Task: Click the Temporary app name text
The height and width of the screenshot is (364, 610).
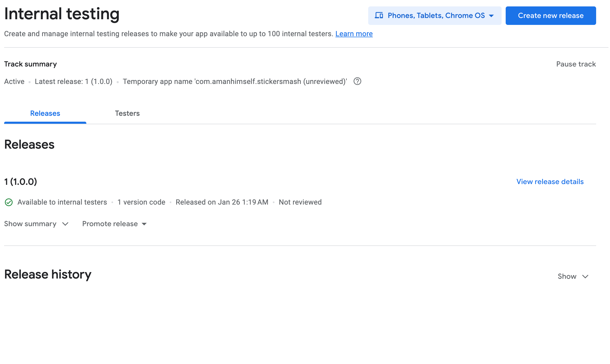Action: [235, 82]
